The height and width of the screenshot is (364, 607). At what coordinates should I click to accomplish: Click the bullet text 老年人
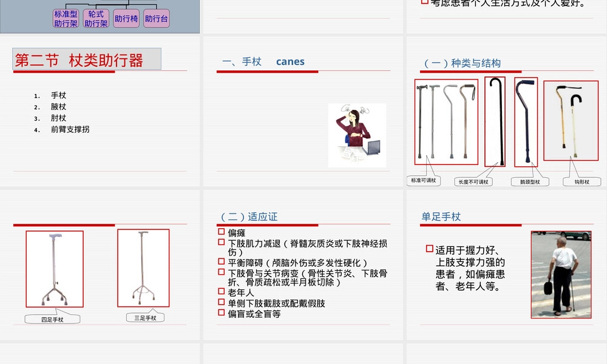tap(241, 293)
